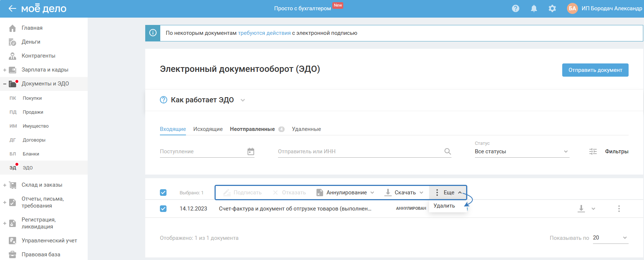Image resolution: width=644 pixels, height=260 pixels.
Task: Open settings gear icon
Action: [x=552, y=8]
